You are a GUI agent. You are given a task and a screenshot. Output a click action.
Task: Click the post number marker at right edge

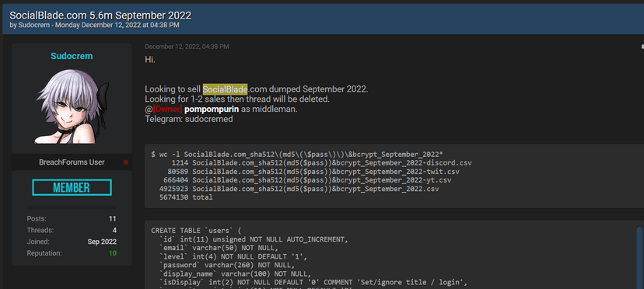pyautogui.click(x=642, y=47)
